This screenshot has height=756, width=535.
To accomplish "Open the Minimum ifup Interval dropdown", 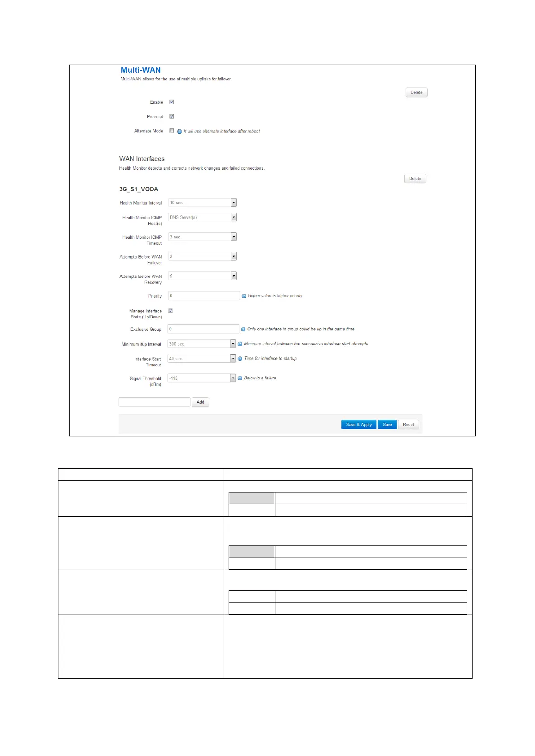I will click(x=202, y=344).
